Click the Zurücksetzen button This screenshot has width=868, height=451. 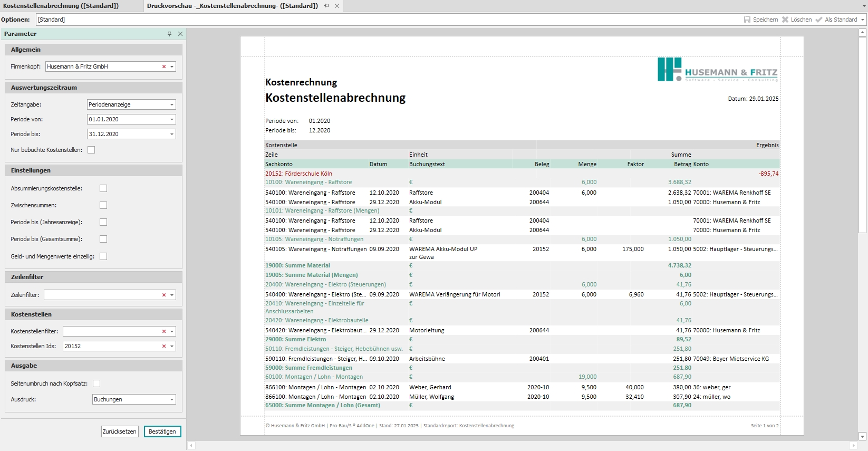pyautogui.click(x=120, y=431)
